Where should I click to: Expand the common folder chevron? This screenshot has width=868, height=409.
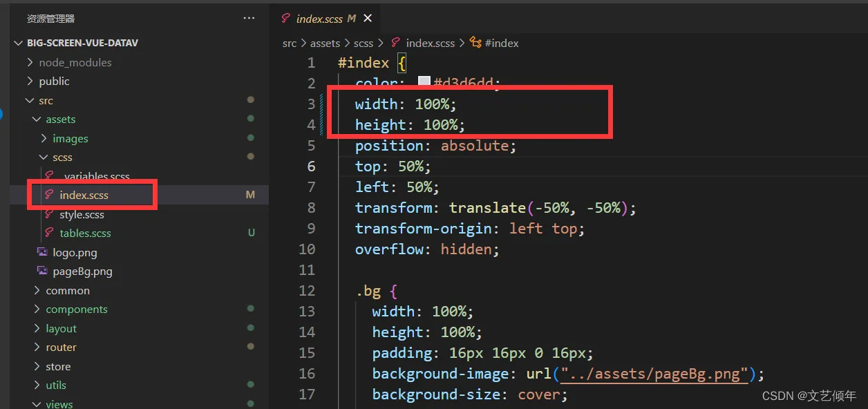[37, 290]
